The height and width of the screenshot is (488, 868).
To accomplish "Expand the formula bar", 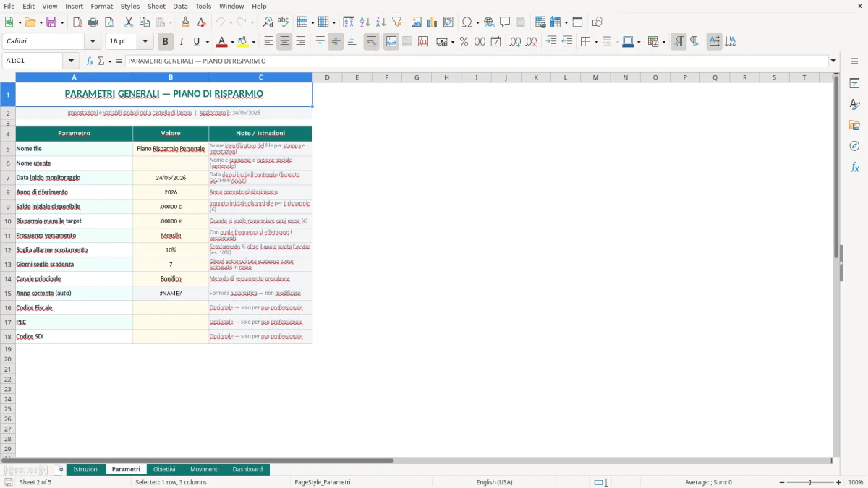I will [x=833, y=61].
